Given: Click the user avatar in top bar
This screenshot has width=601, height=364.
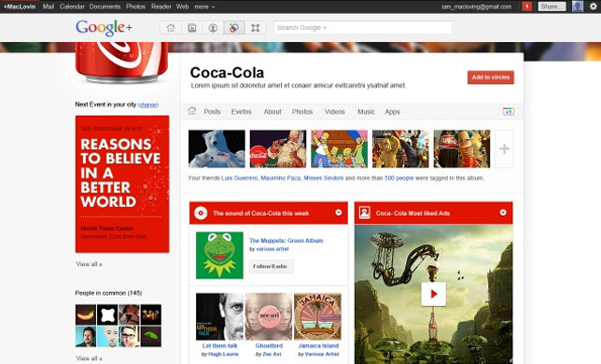Looking at the screenshot, I should pos(578,7).
